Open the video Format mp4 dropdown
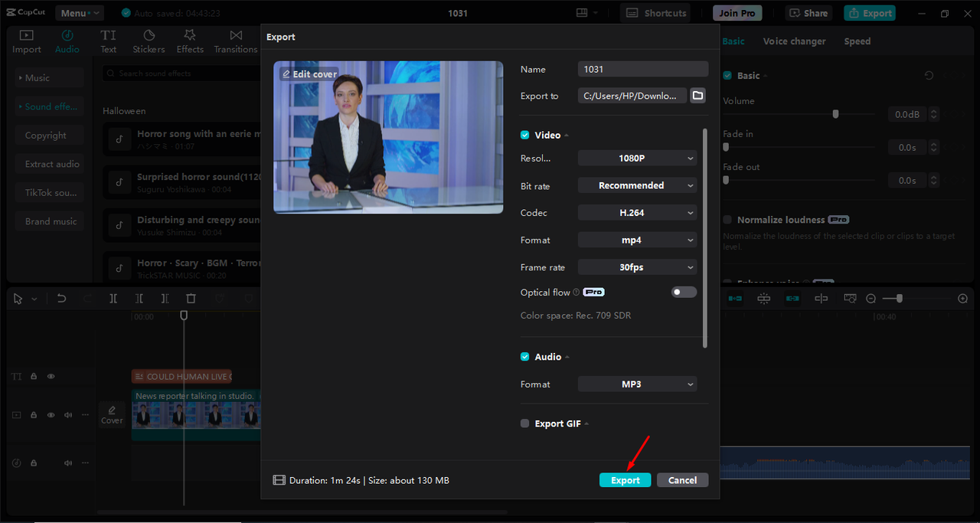Viewport: 980px width, 523px height. pyautogui.click(x=637, y=240)
